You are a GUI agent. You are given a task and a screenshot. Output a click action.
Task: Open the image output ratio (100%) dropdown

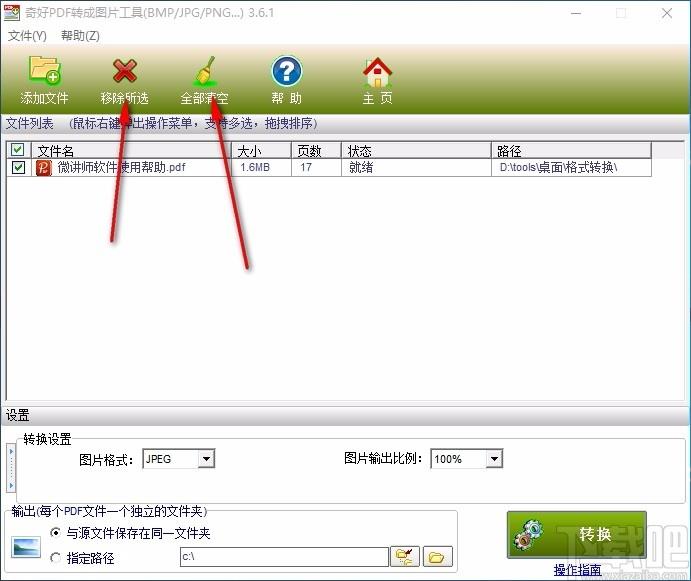click(494, 459)
